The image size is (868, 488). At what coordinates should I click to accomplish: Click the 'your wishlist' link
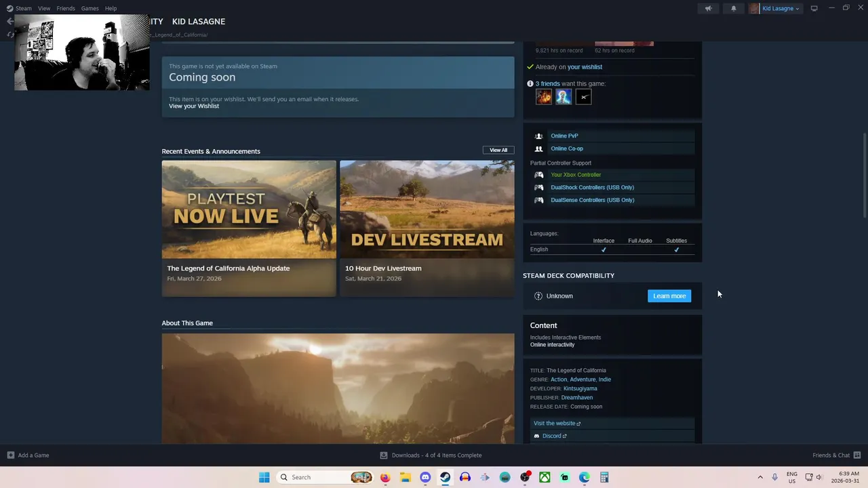click(585, 67)
